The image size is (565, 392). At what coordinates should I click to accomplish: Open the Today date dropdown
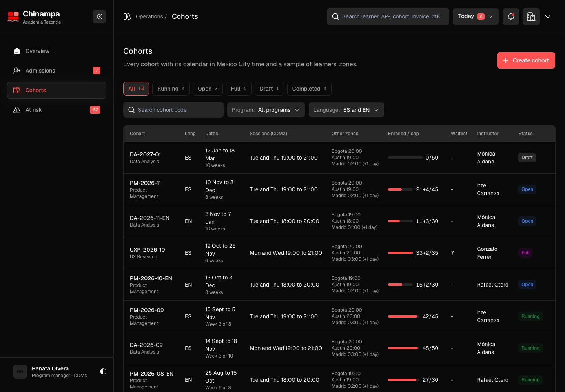[476, 16]
